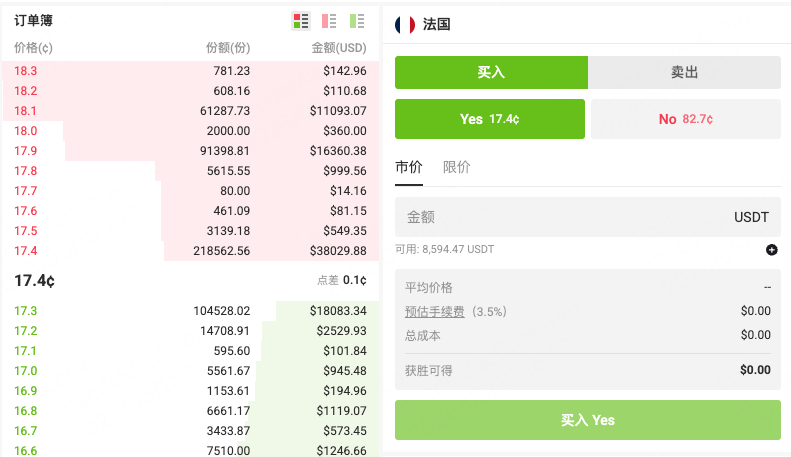Viewport: 791px width, 457px height.
Task: Click the 份额(份) column header
Action: point(228,48)
